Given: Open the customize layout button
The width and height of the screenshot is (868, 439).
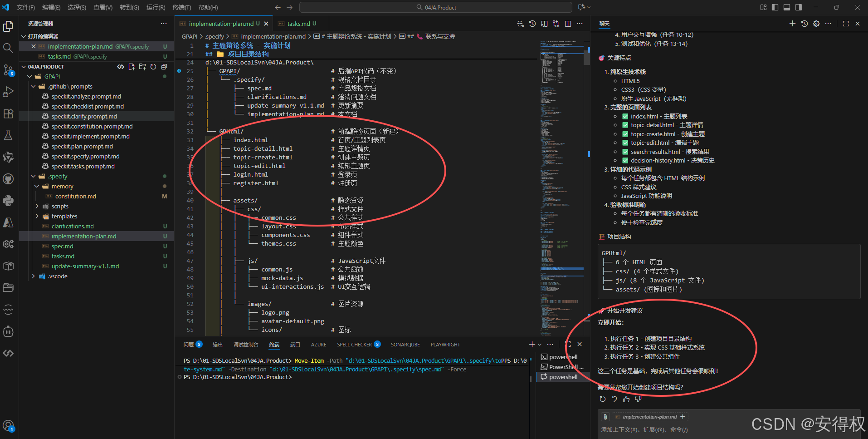Looking at the screenshot, I should point(763,7).
